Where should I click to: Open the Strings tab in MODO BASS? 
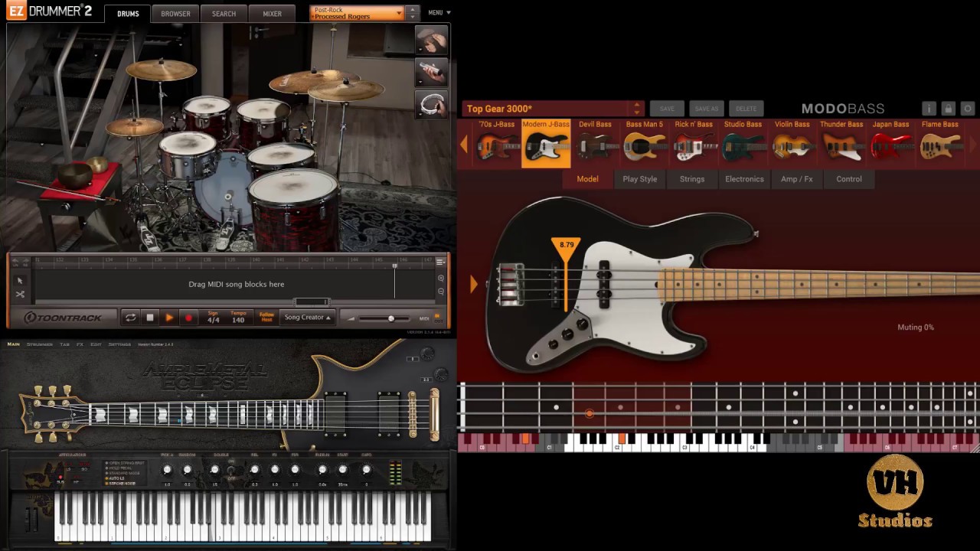coord(692,179)
